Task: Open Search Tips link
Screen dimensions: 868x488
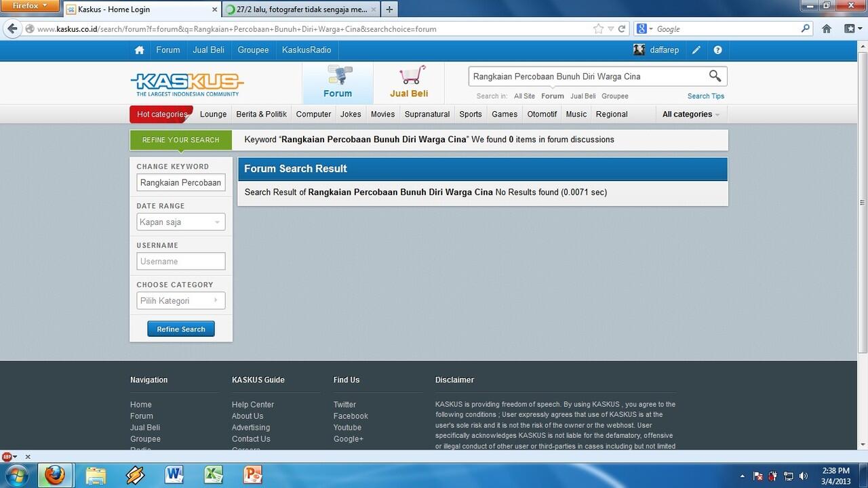Action: pyautogui.click(x=706, y=96)
